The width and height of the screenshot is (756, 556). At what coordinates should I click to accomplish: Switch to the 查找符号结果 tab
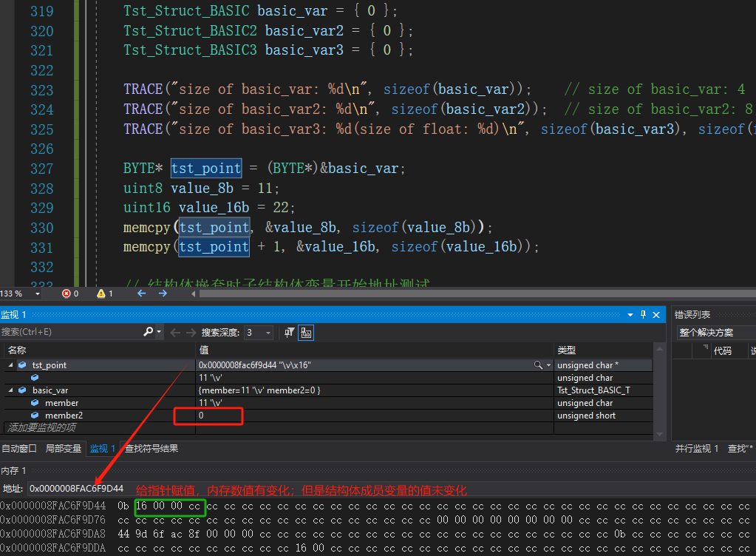click(x=151, y=449)
